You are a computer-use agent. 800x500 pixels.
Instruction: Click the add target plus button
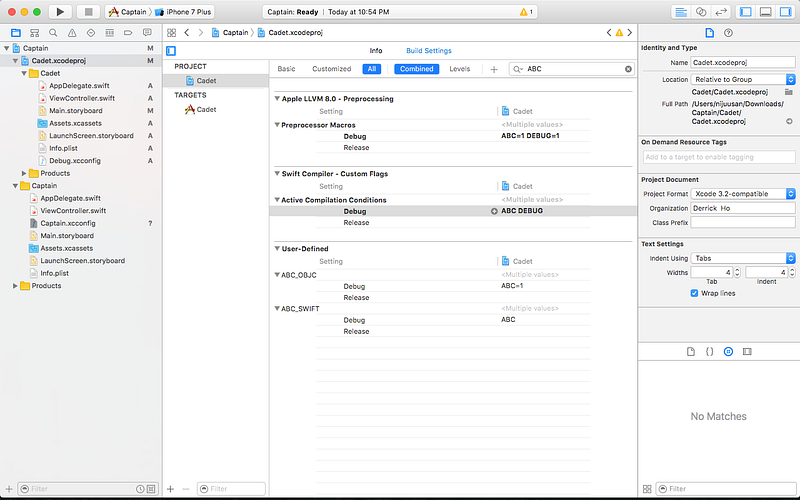[x=170, y=489]
